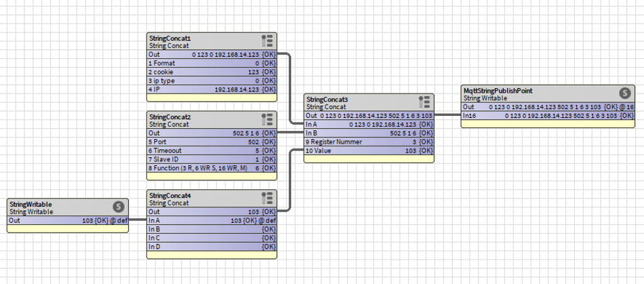The height and width of the screenshot is (284, 644).
Task: Click the In D slot of StringConcat4
Action: click(212, 247)
